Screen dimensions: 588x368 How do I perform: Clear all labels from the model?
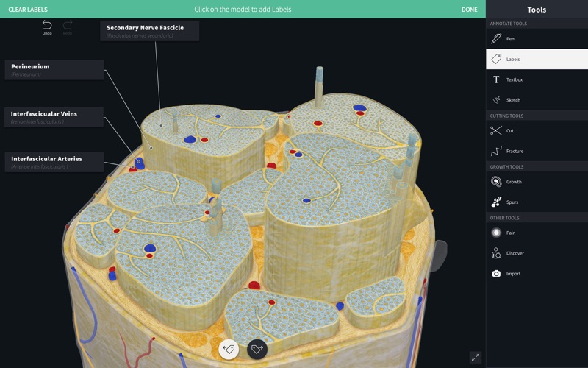[28, 10]
